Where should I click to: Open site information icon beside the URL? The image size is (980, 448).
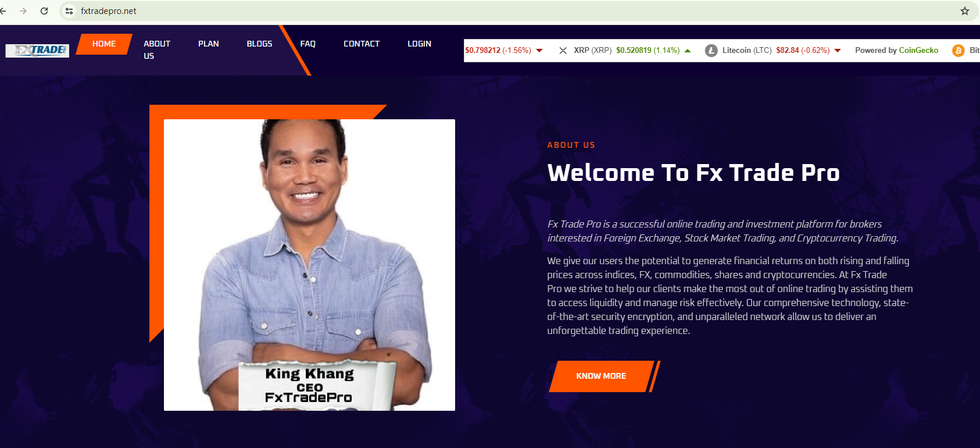(x=69, y=11)
